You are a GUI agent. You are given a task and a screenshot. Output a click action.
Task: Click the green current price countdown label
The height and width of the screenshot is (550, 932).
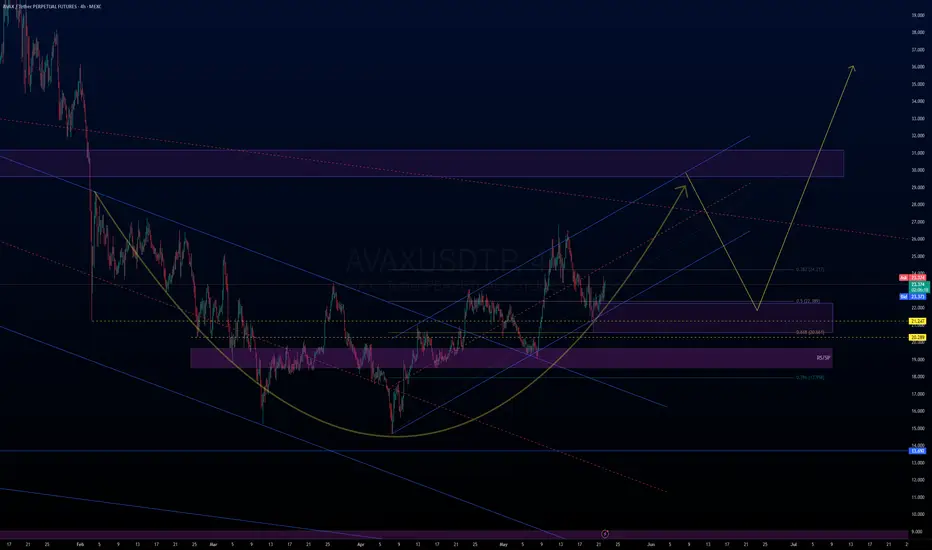pos(919,287)
